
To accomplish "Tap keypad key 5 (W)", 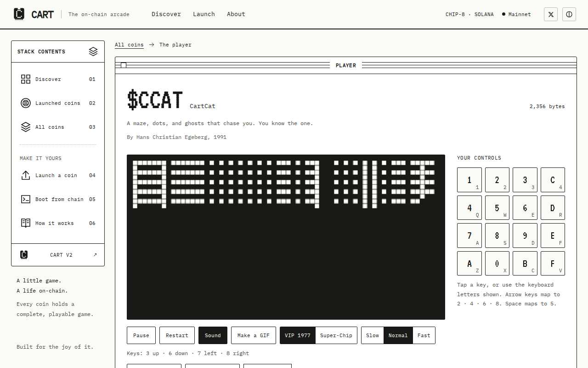I will (x=497, y=208).
